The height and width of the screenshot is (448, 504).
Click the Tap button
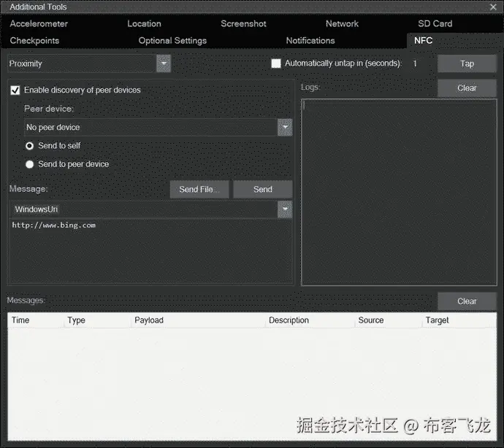click(467, 63)
